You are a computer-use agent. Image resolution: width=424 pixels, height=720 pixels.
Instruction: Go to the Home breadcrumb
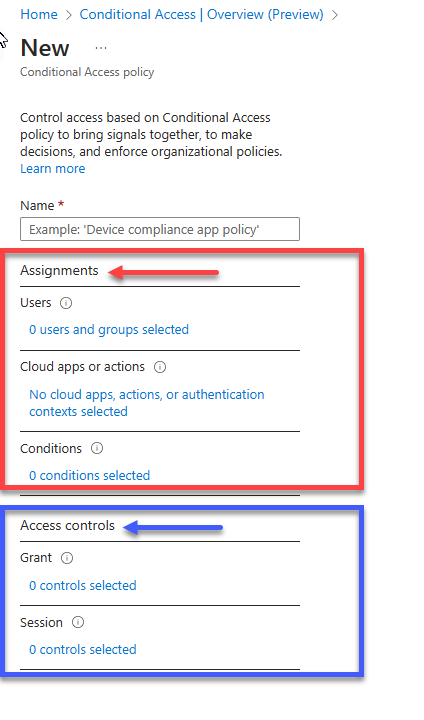click(x=39, y=14)
